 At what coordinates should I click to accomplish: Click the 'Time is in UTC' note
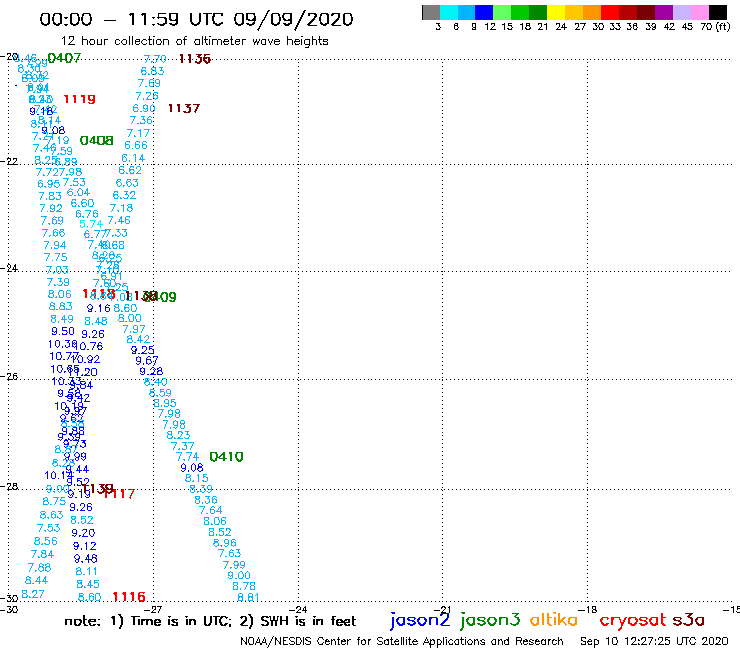click(181, 621)
